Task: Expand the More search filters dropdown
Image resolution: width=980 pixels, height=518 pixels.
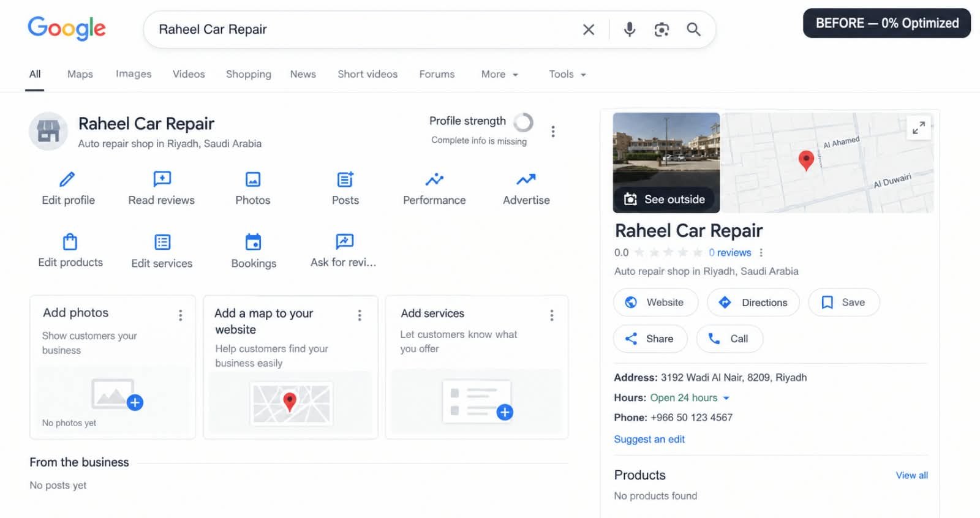Action: 500,74
